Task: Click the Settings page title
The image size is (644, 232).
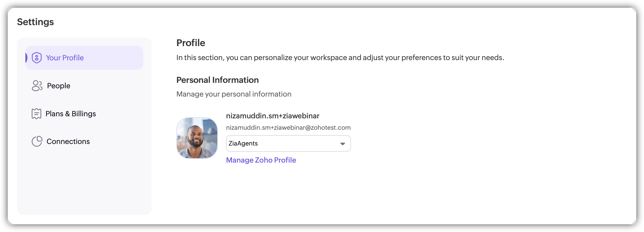Action: point(35,22)
